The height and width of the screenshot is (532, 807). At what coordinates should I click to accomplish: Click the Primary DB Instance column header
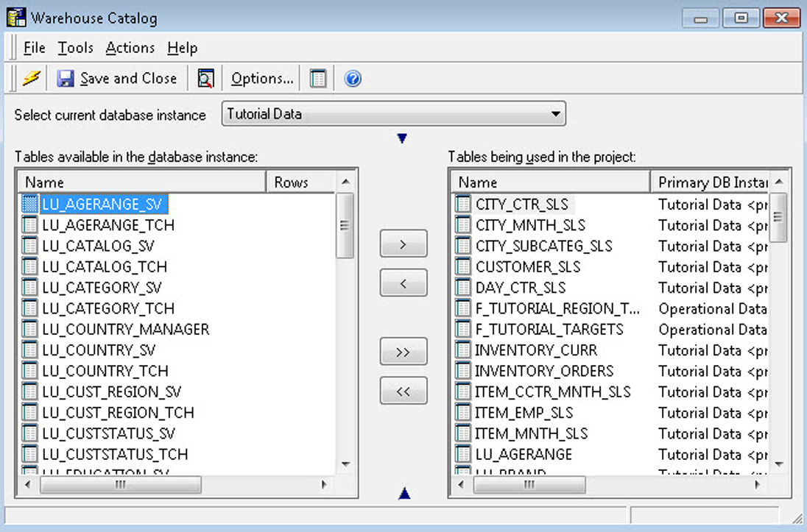[709, 182]
